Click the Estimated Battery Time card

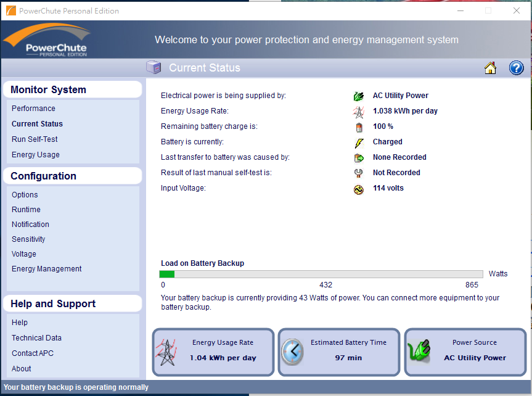pos(339,352)
